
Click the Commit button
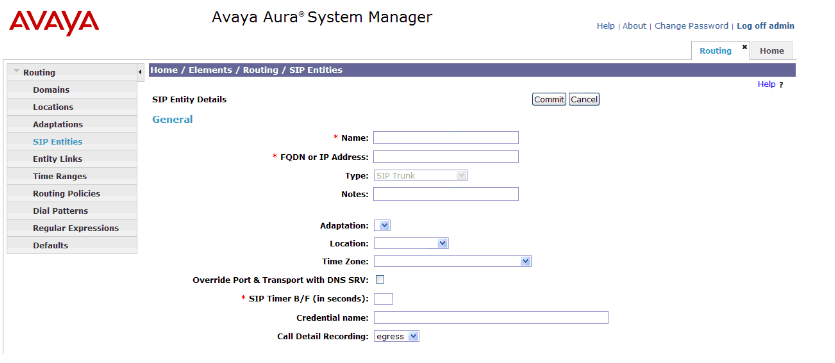point(549,100)
